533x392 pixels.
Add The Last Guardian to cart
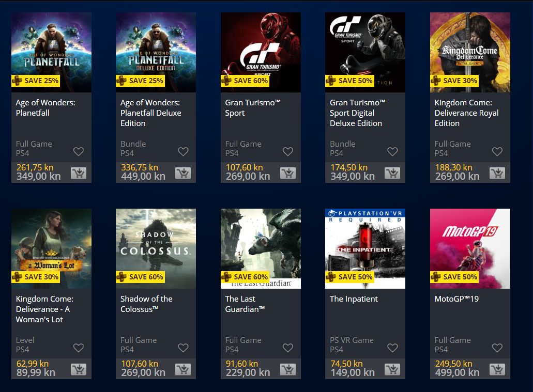coord(288,370)
